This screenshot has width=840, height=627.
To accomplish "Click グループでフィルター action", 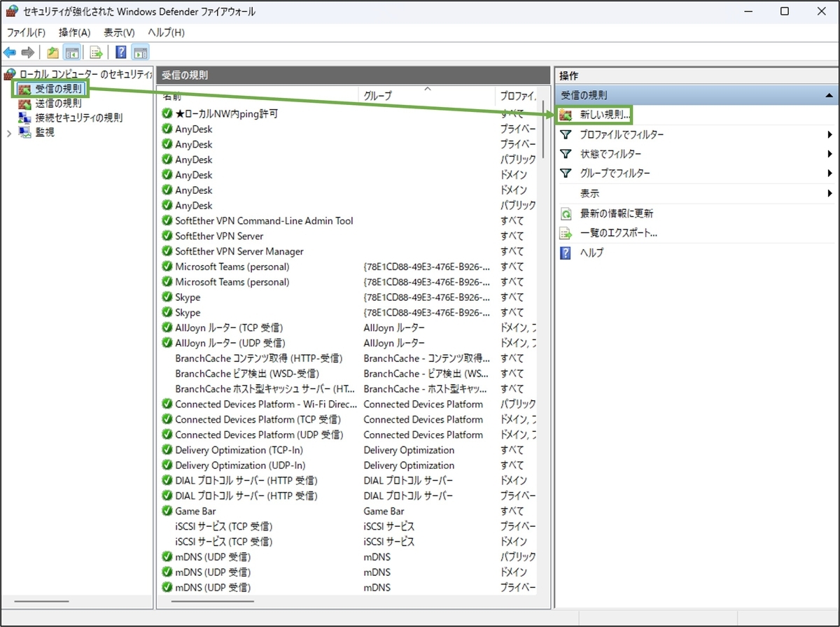I will (x=615, y=174).
